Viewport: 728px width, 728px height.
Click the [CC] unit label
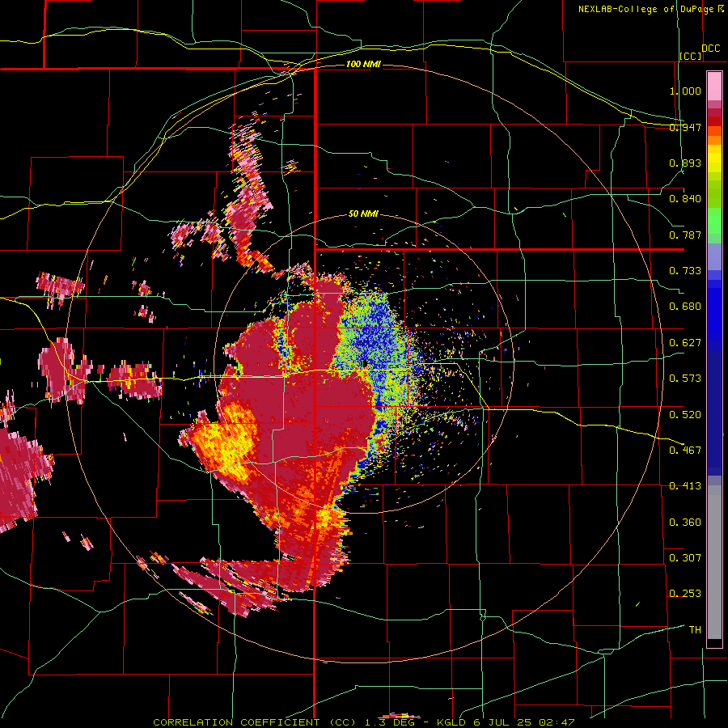pos(690,56)
